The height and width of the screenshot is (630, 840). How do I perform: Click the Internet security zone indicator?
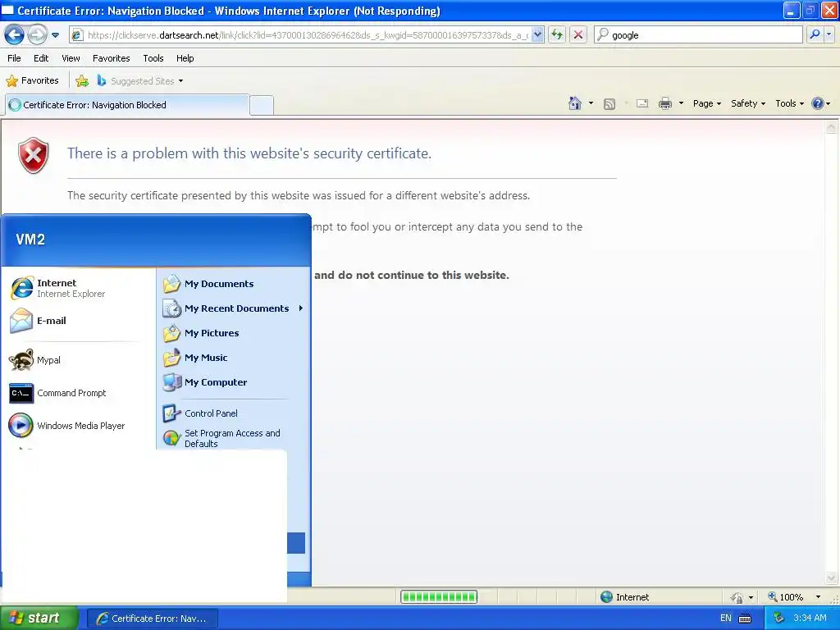click(624, 597)
